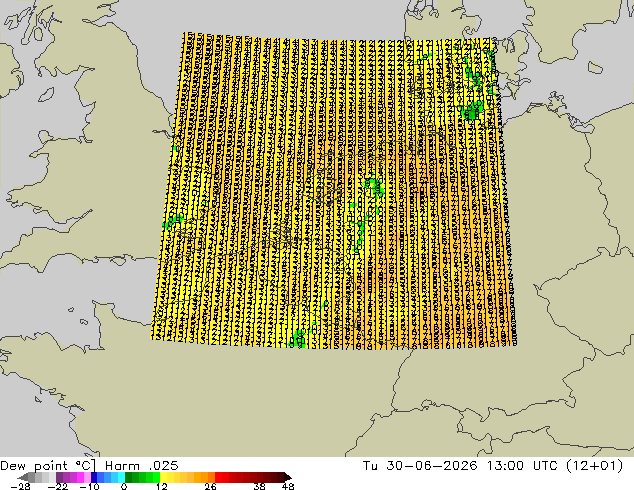This screenshot has width=634, height=490.
Task: Click the 38 legend scale label
Action: click(x=260, y=486)
